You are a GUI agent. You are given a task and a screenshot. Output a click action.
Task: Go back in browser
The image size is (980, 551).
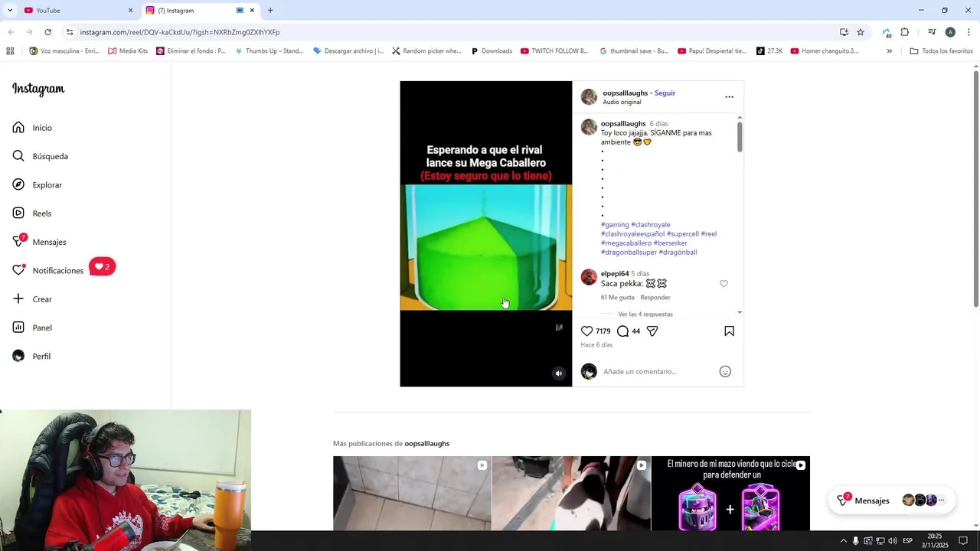11,32
